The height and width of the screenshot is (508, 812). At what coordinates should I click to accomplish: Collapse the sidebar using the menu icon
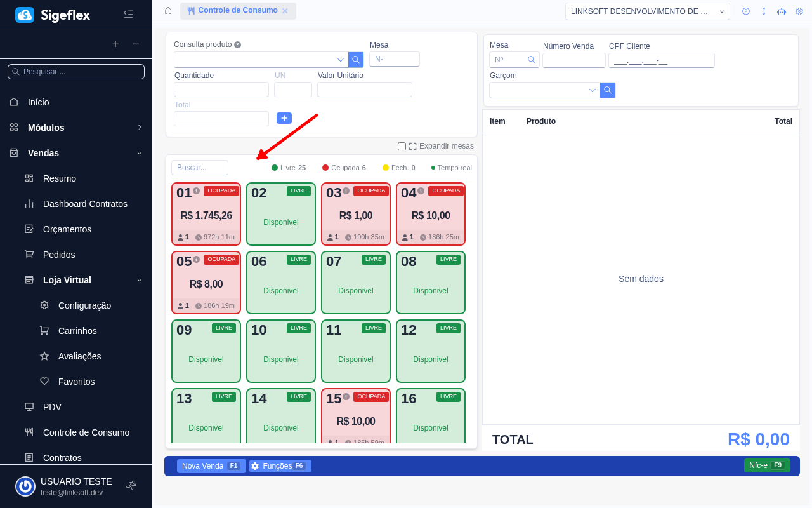click(128, 14)
